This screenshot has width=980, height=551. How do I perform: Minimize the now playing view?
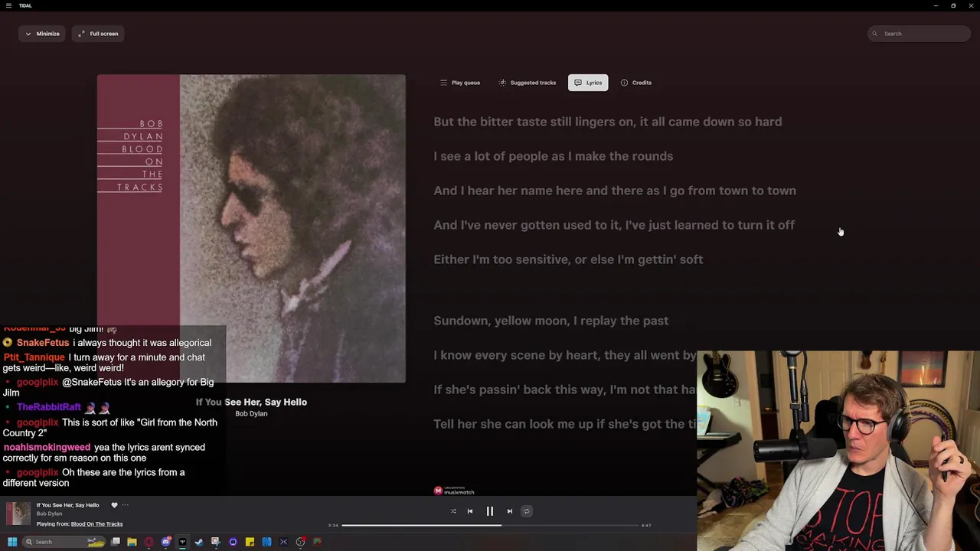click(x=42, y=34)
